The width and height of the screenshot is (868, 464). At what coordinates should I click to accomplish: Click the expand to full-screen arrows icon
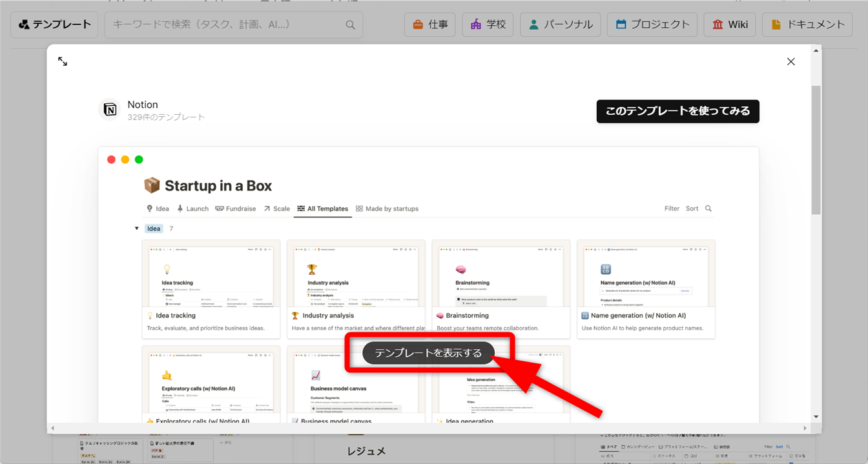63,61
